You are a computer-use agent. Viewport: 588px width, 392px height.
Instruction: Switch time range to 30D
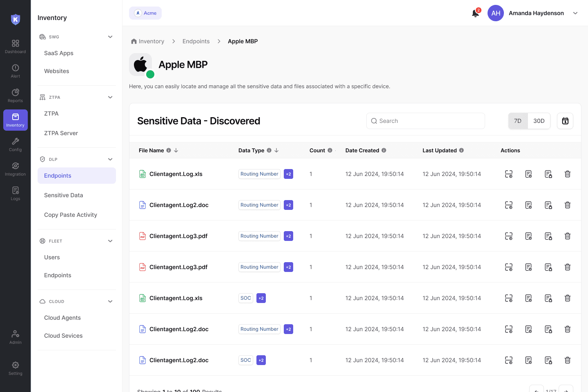(x=539, y=121)
